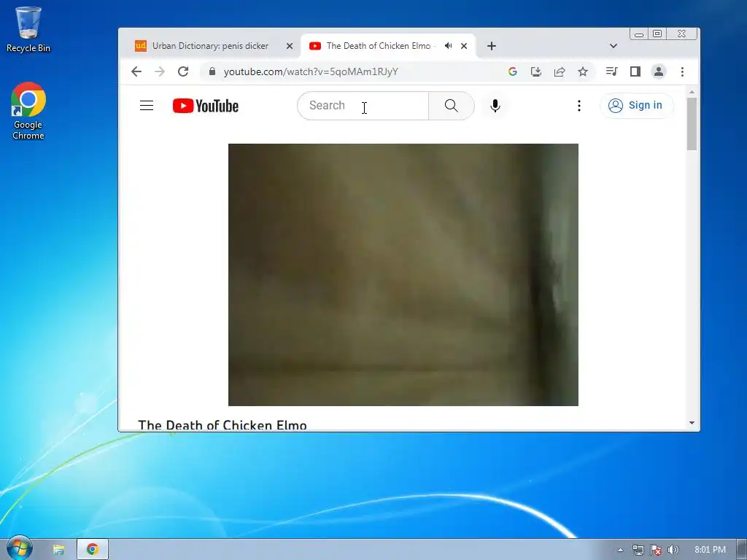Click the 8:01 PM clock
Screen dimensions: 747x560
[x=710, y=550]
